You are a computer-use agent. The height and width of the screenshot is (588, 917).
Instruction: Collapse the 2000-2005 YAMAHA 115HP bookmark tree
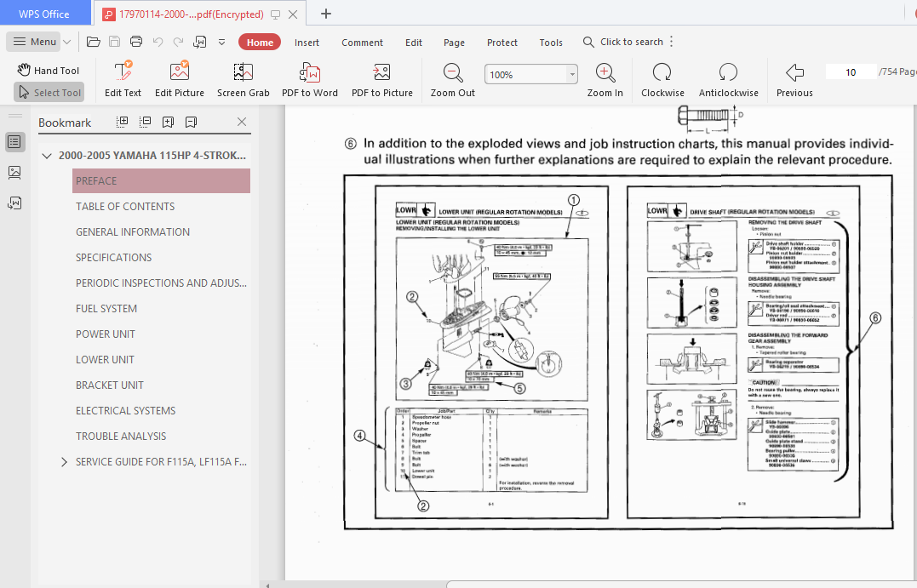pos(47,156)
